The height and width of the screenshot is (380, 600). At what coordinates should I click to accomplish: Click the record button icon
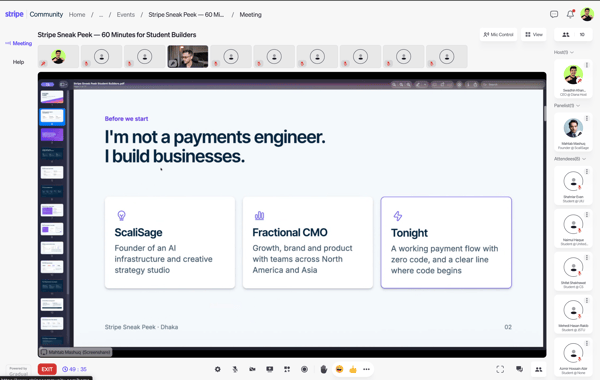pos(304,369)
